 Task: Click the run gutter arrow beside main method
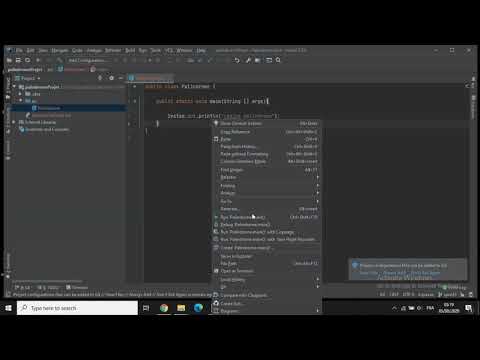(x=135, y=101)
